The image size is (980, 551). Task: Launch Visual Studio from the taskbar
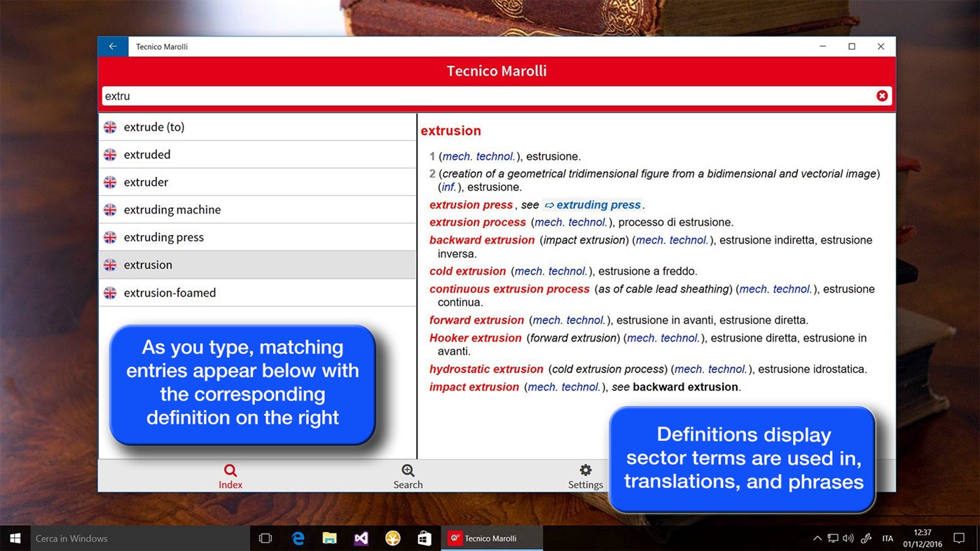click(361, 538)
